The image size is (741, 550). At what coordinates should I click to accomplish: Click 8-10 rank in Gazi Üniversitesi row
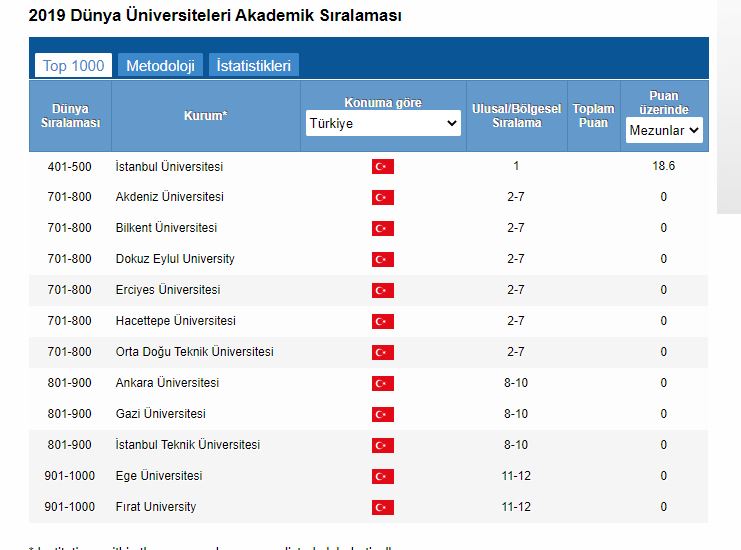pos(516,414)
